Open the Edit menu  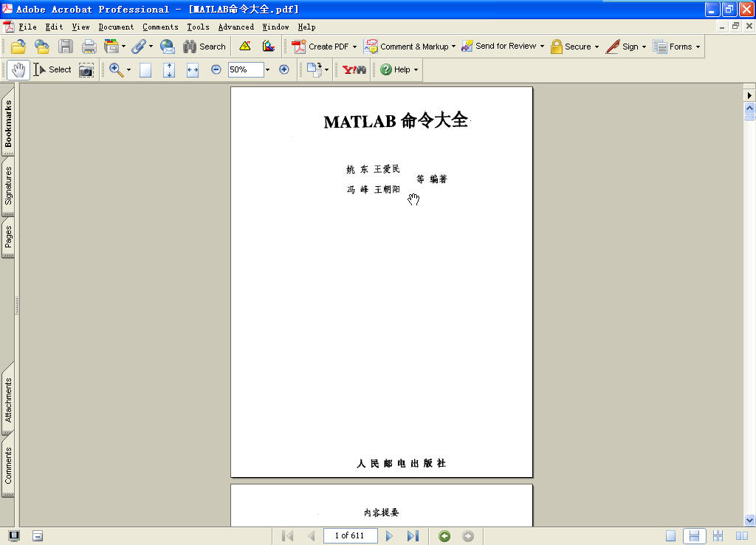(x=54, y=27)
